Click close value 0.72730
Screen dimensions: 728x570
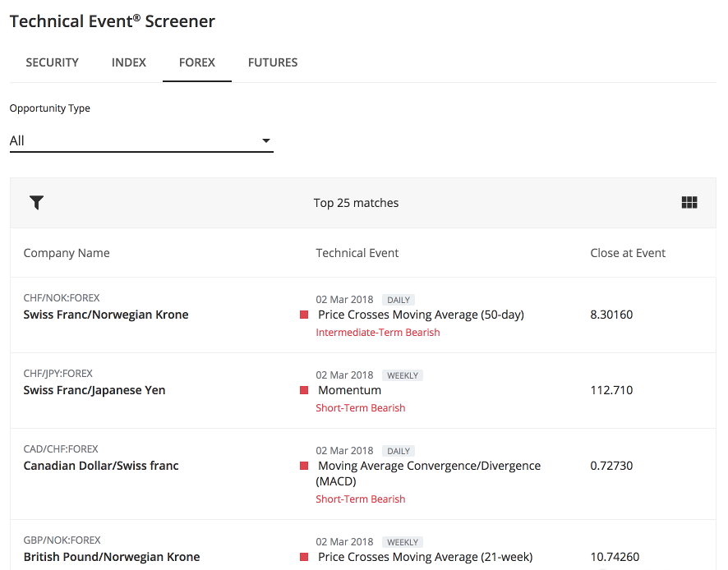pyautogui.click(x=611, y=466)
